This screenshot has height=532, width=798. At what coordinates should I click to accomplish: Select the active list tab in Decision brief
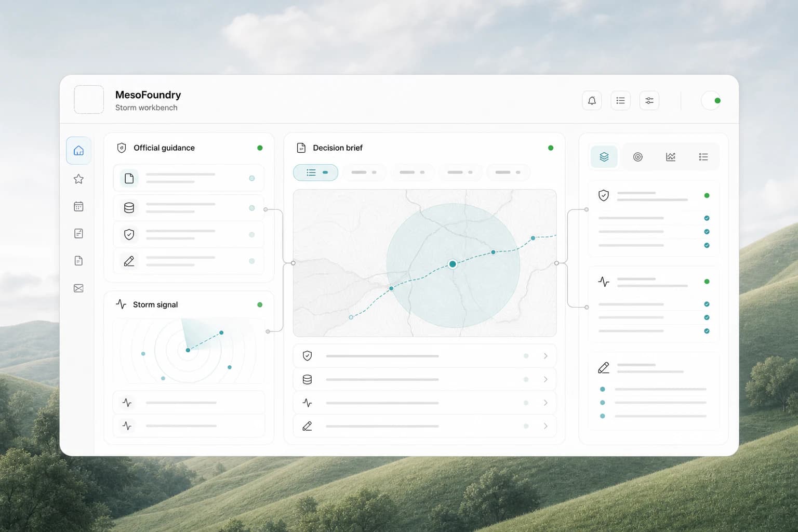point(316,172)
